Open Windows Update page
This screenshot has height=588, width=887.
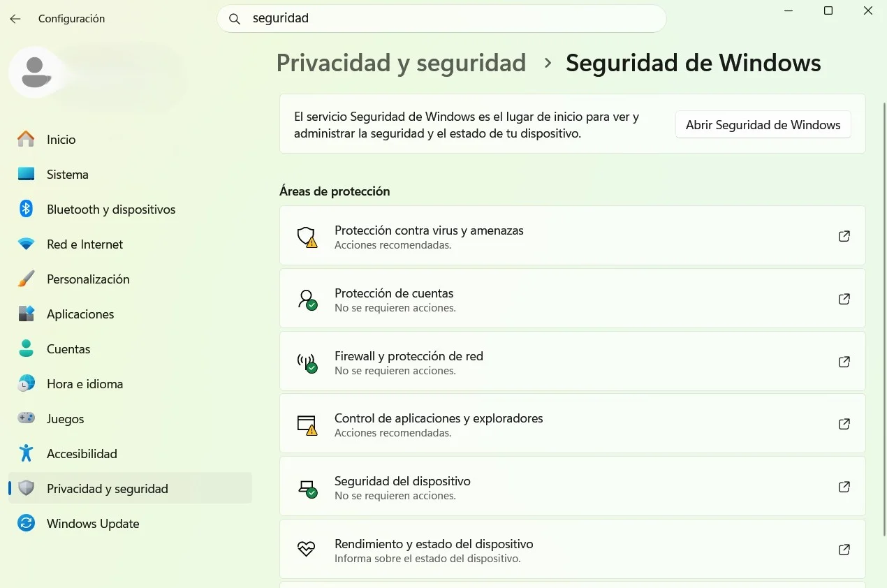(x=130, y=523)
